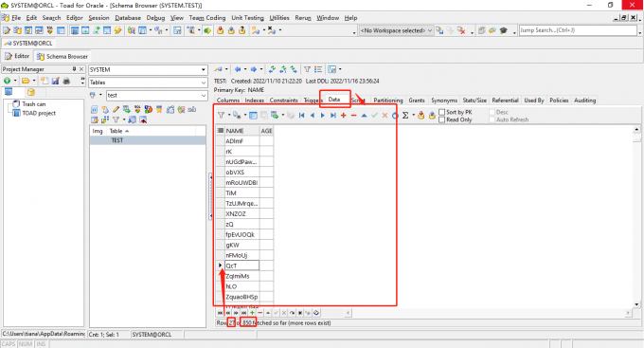Select the Schema Browser window tab
This screenshot has height=348, width=644.
coord(62,56)
